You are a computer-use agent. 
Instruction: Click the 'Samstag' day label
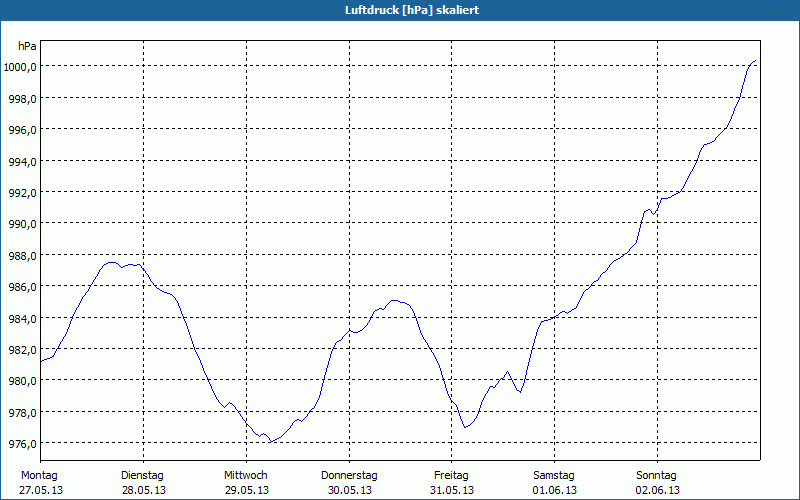[554, 476]
